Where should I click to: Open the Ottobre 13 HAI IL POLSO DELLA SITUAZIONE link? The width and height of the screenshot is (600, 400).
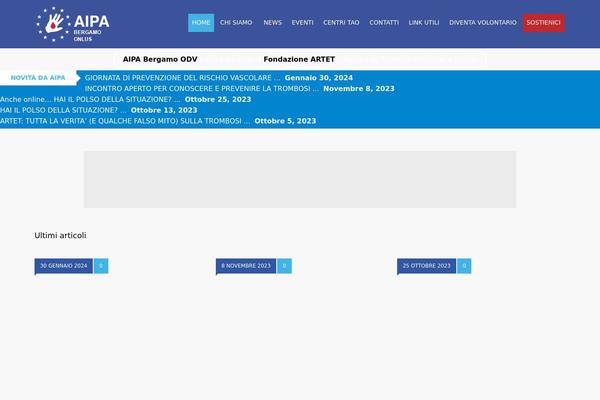tap(63, 110)
